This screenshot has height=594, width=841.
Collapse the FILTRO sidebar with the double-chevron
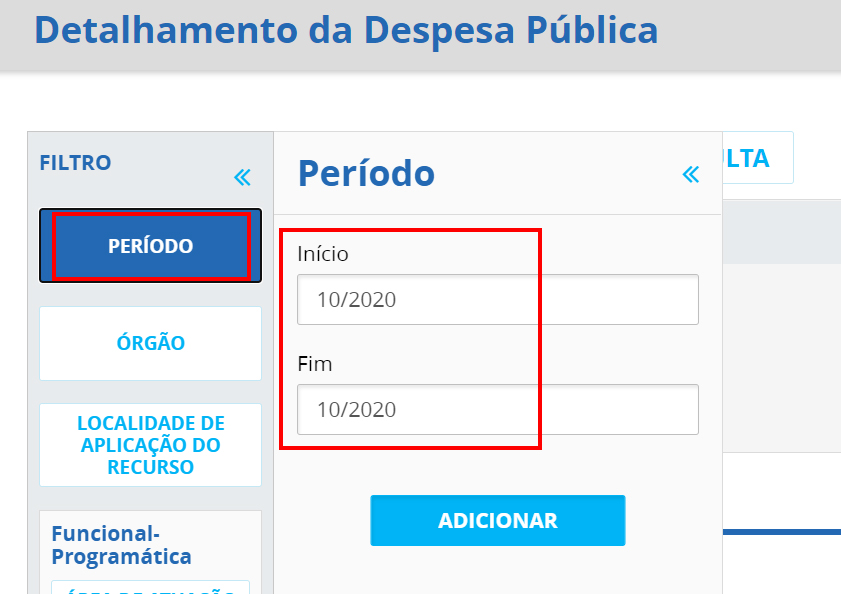[242, 178]
